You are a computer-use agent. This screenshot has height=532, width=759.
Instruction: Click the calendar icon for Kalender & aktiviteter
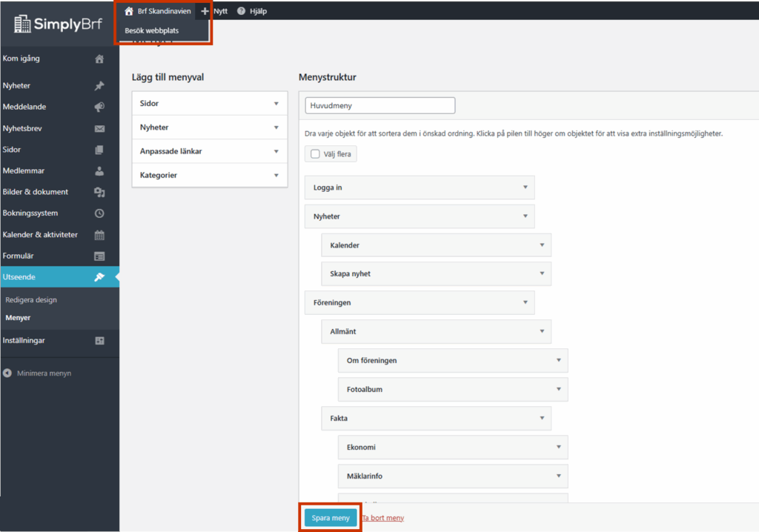(99, 235)
